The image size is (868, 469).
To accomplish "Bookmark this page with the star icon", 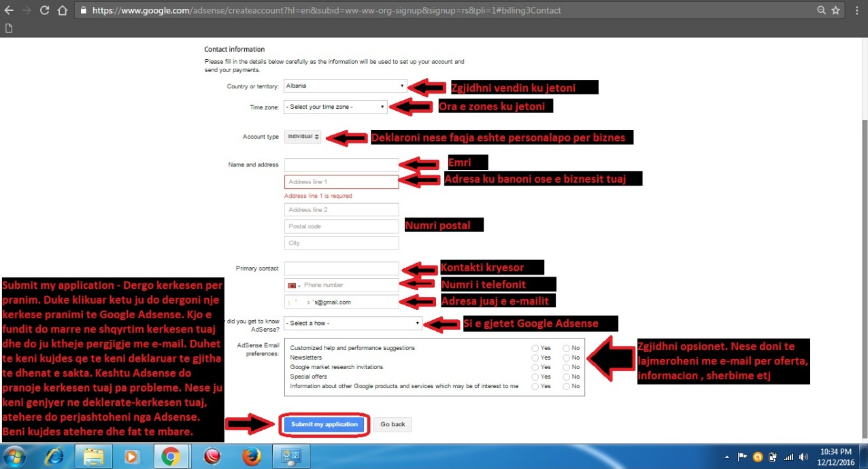I will pos(836,11).
